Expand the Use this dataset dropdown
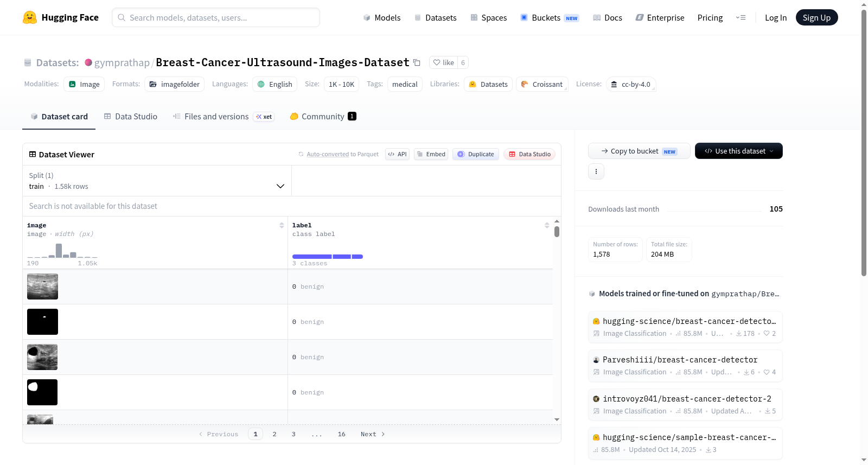The height and width of the screenshot is (465, 868). point(739,151)
